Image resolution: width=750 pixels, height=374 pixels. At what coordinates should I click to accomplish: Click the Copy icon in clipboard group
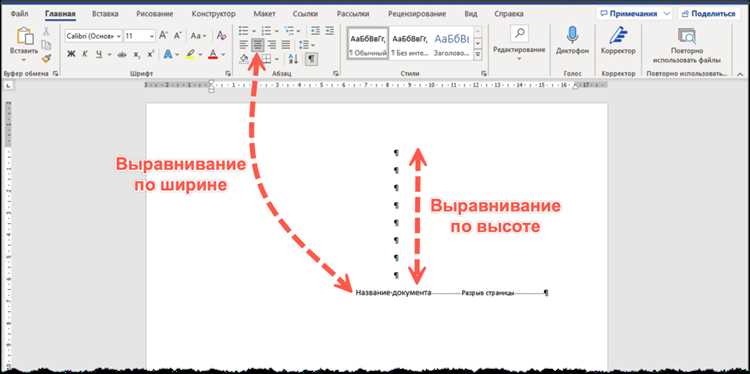coord(46,45)
